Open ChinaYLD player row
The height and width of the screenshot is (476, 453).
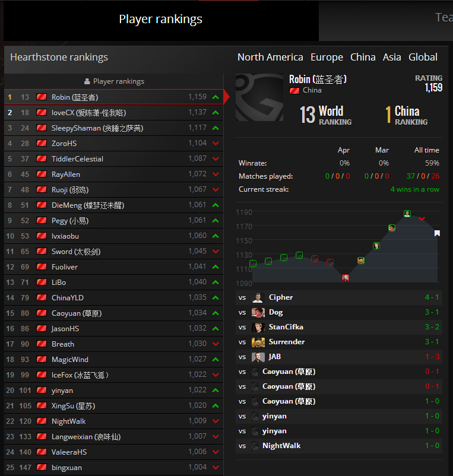114,298
